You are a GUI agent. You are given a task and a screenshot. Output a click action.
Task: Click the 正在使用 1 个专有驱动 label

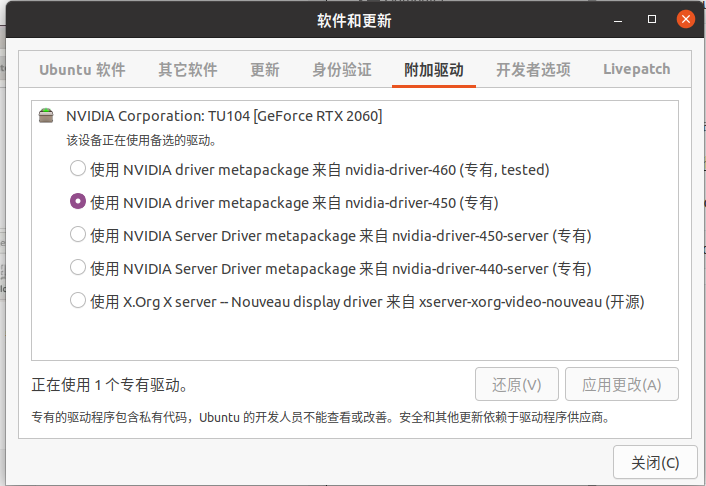(110, 385)
